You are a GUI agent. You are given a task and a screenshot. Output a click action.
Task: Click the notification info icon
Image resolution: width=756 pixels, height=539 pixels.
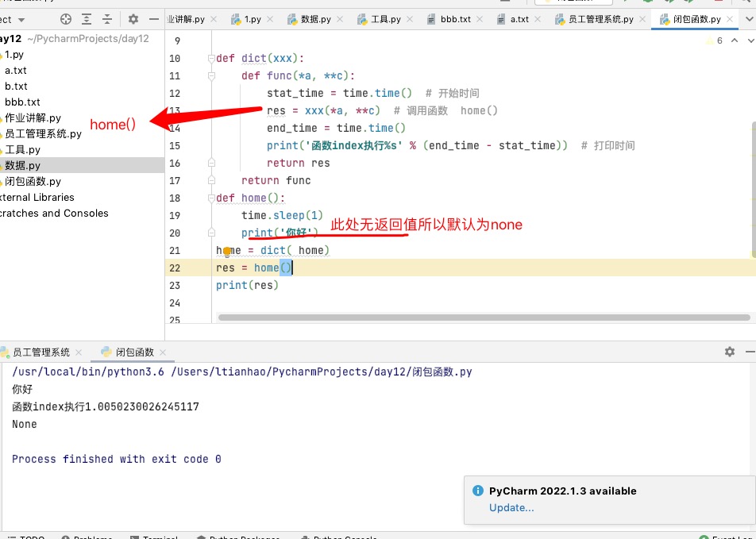pos(478,491)
